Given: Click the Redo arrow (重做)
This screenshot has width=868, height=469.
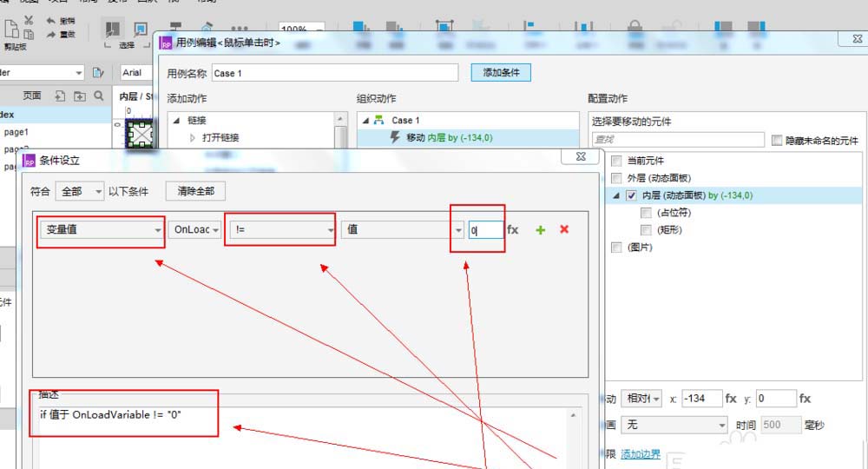Looking at the screenshot, I should (51, 35).
